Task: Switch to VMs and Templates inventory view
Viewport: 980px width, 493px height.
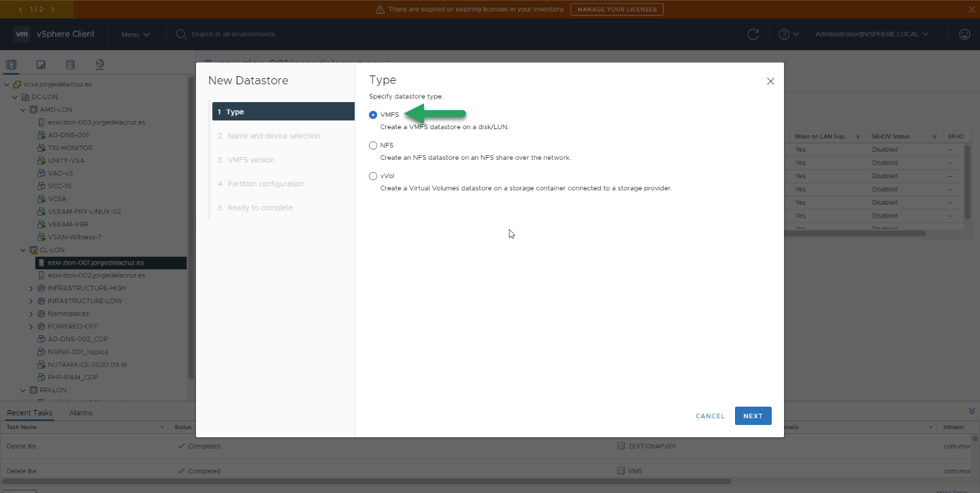Action: [41, 65]
